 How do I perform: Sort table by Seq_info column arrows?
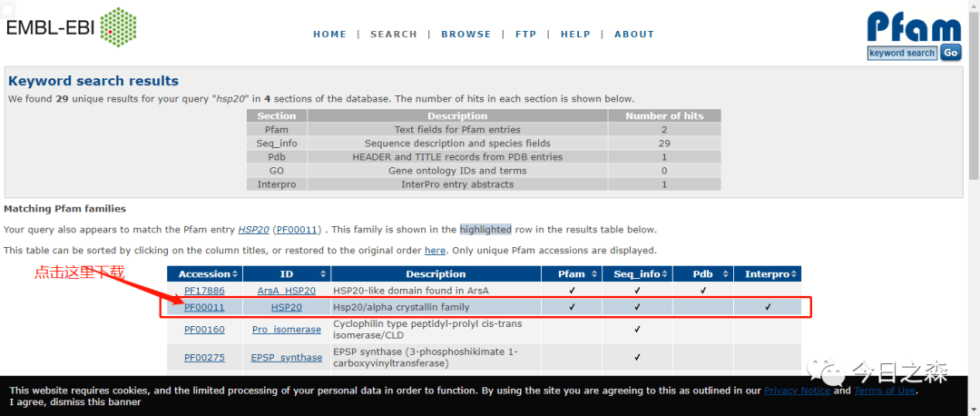click(665, 274)
